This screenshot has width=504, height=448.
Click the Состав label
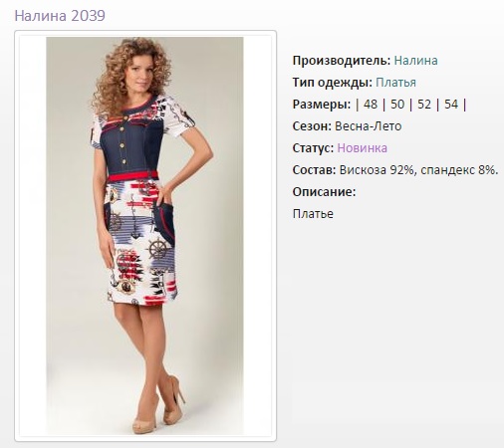coord(314,170)
